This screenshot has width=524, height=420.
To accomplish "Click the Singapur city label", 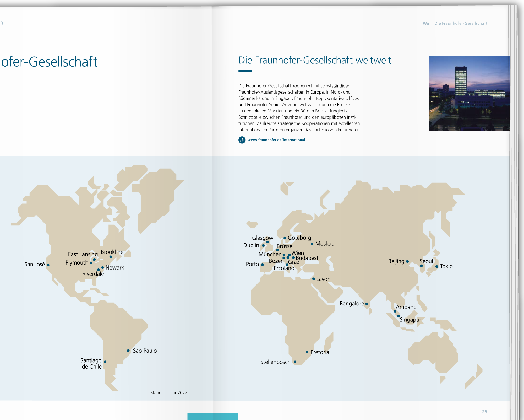I will pos(410,320).
